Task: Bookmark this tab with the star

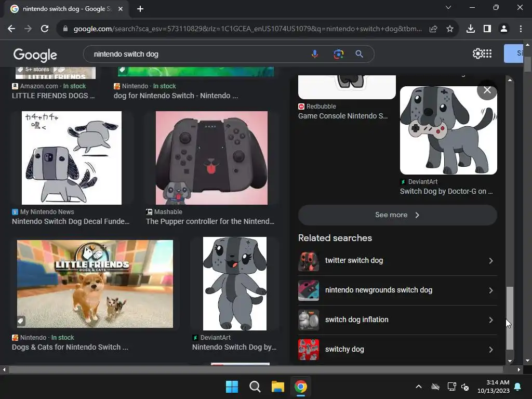Action: click(x=450, y=29)
